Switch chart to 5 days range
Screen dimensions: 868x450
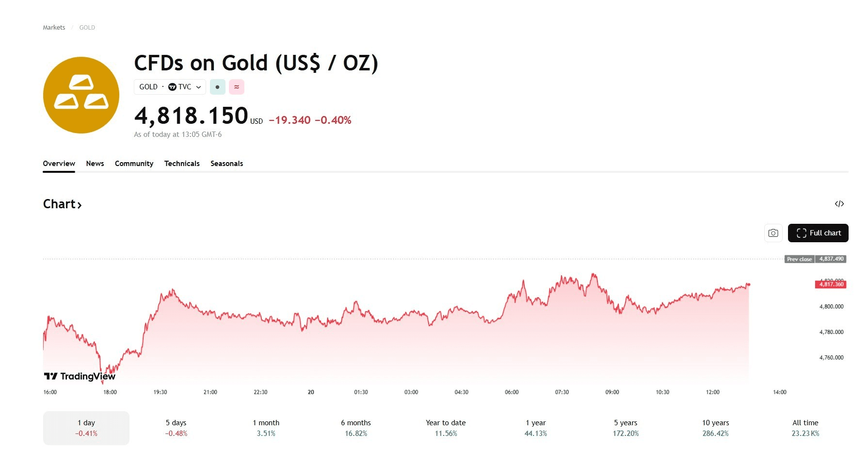point(176,428)
